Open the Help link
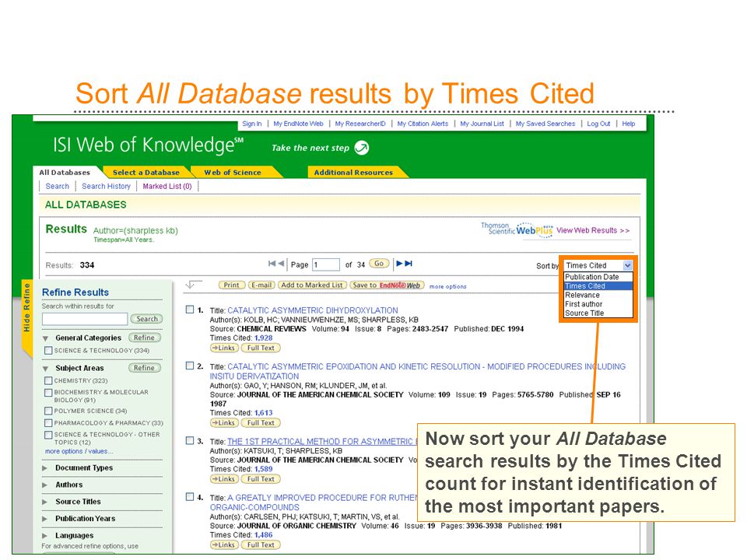 pyautogui.click(x=629, y=124)
